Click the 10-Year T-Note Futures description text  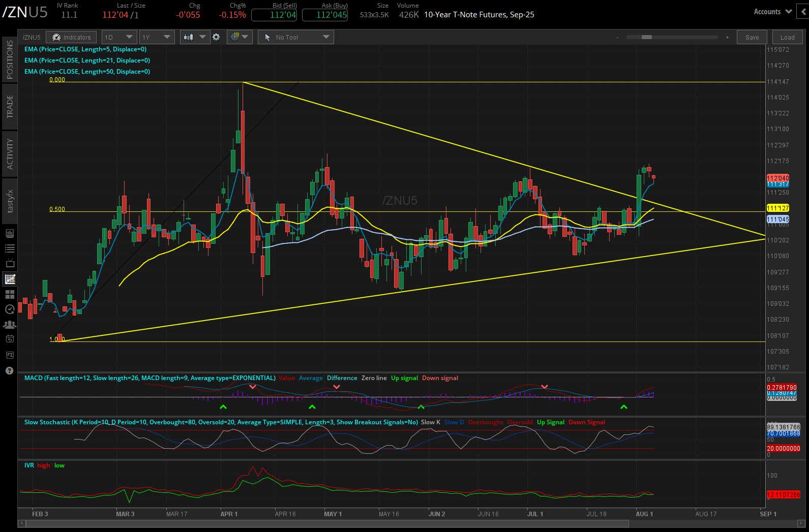(479, 15)
